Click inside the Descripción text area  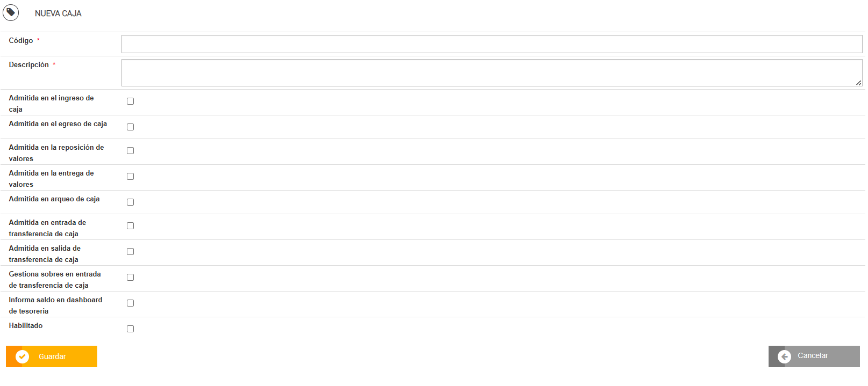click(x=491, y=72)
